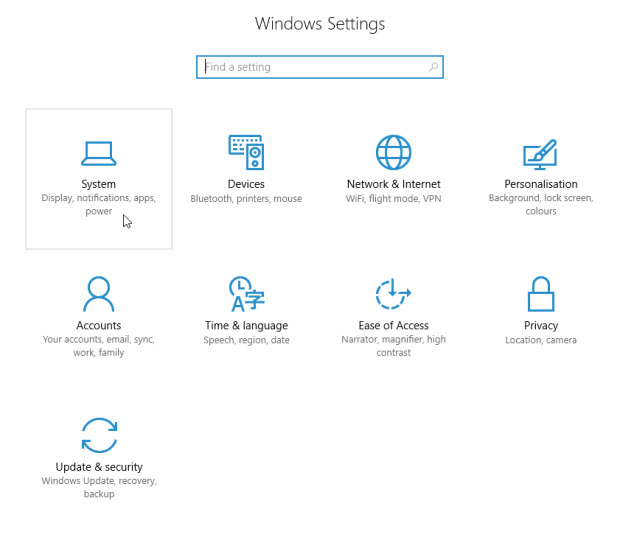This screenshot has height=547, width=640.
Task: Open the Time & language clock icon
Action: pyautogui.click(x=247, y=294)
